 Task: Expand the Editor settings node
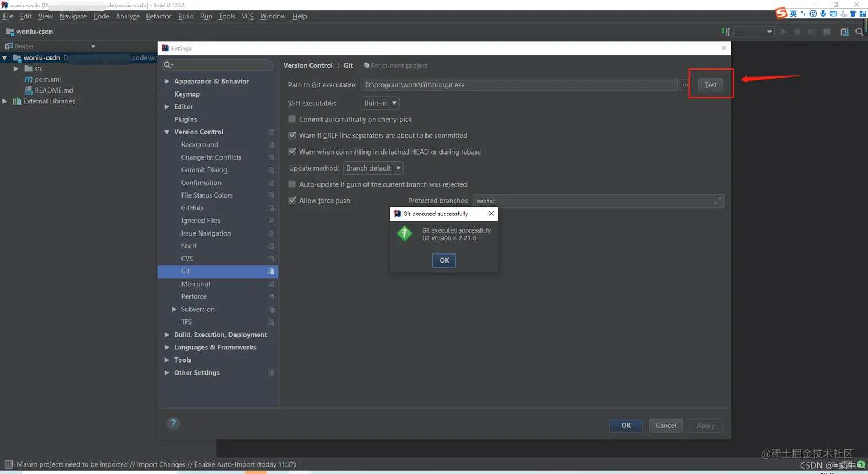tap(167, 107)
